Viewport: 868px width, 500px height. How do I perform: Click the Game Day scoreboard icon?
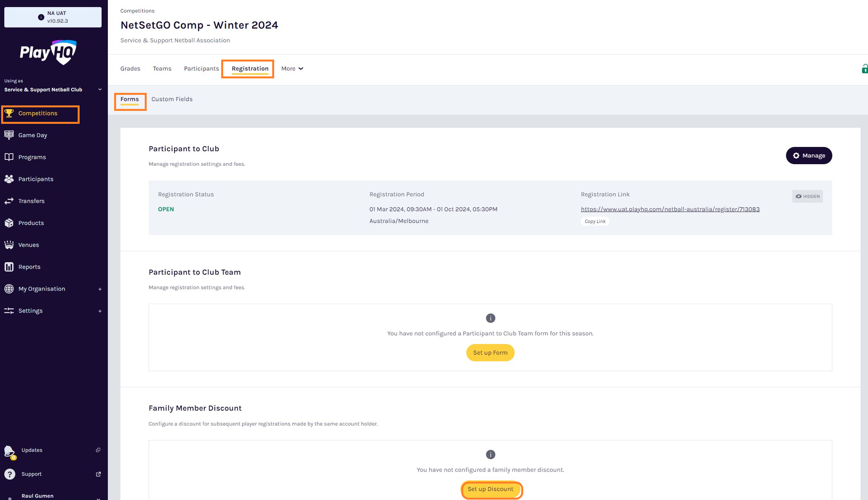[x=9, y=135]
